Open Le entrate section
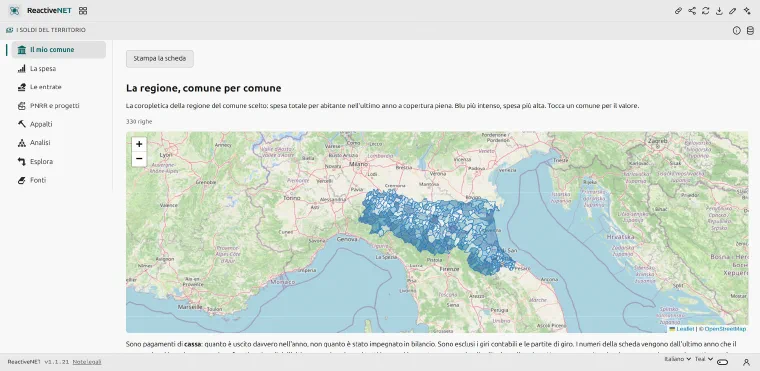The width and height of the screenshot is (760, 371). click(59, 87)
